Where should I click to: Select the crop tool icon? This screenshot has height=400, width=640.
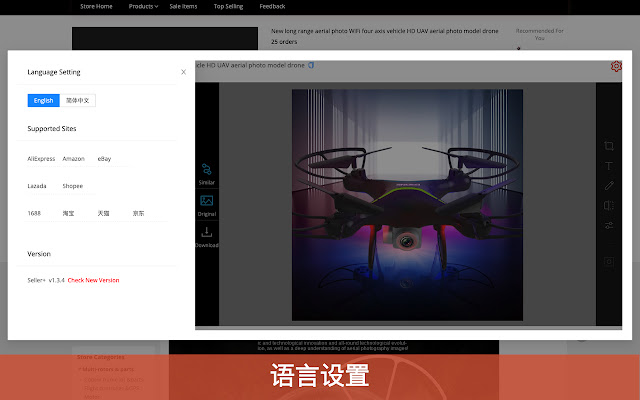click(609, 146)
